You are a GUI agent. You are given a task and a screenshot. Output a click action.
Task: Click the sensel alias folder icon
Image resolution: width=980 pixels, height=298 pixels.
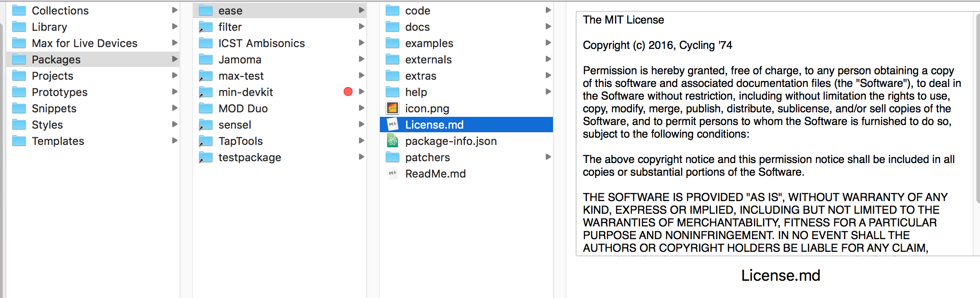click(206, 125)
